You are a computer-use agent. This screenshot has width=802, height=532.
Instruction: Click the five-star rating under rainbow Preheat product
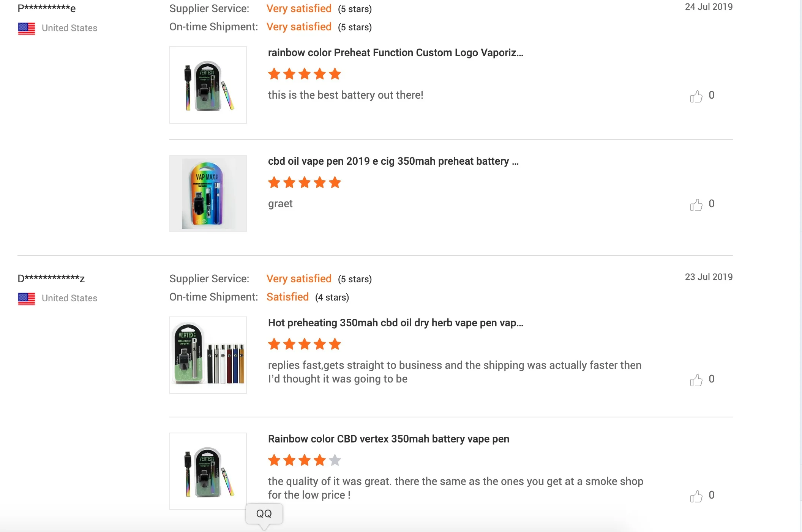304,74
